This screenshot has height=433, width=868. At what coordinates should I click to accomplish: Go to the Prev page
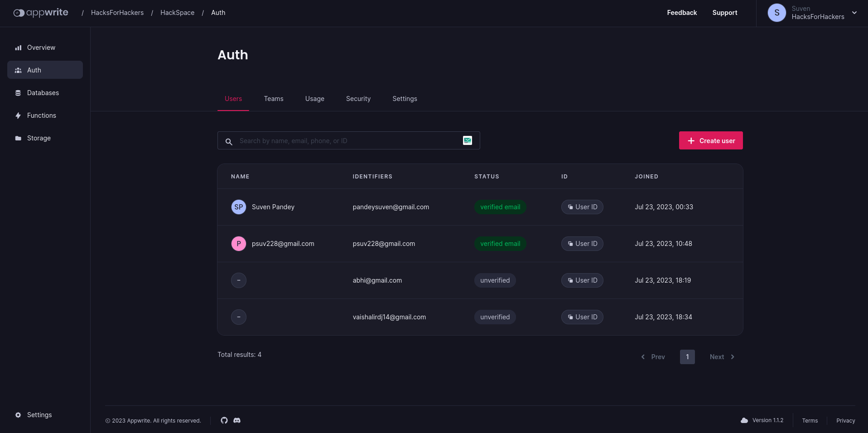653,357
